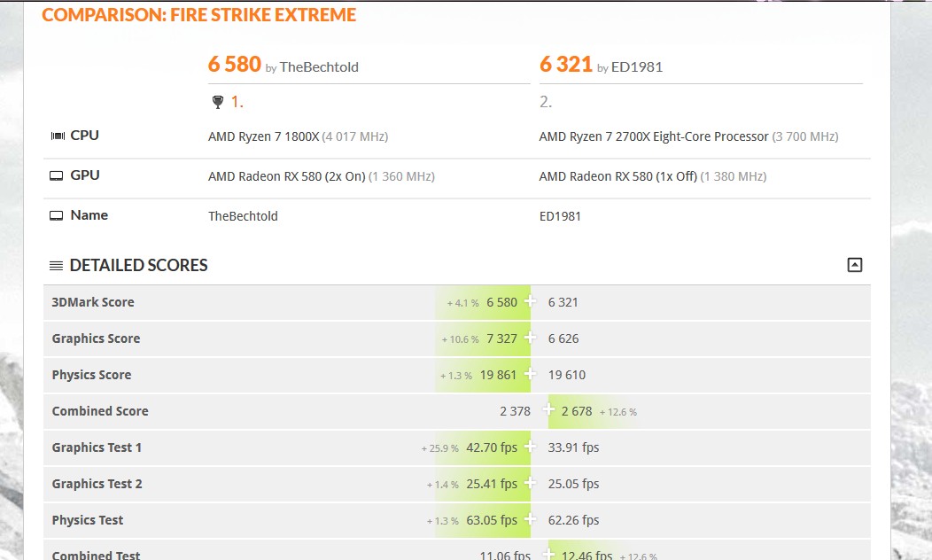This screenshot has width=932, height=560.
Task: Select the AMD Ryzen 7 1800X text
Action: click(x=263, y=136)
